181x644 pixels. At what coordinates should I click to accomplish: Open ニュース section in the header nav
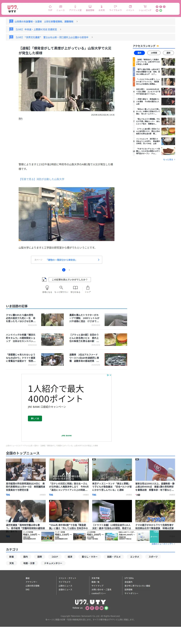click(60, 8)
